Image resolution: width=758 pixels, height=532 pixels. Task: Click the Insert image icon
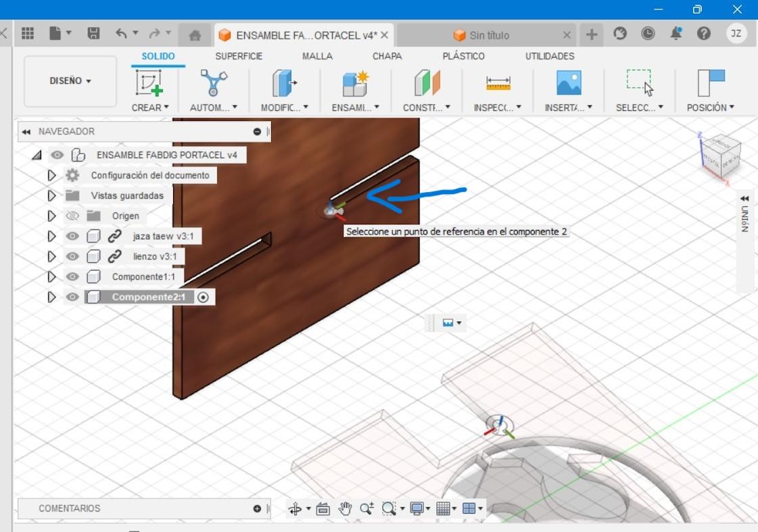569,82
